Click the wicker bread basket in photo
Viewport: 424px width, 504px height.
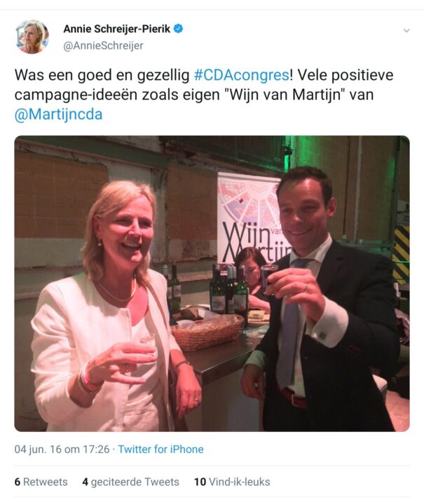tap(207, 332)
